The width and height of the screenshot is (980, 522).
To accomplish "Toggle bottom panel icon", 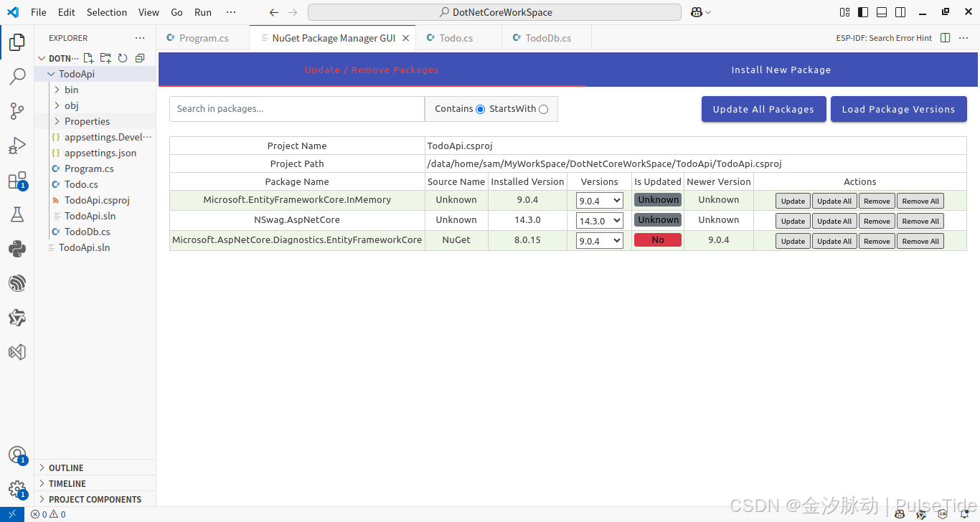I will (882, 12).
